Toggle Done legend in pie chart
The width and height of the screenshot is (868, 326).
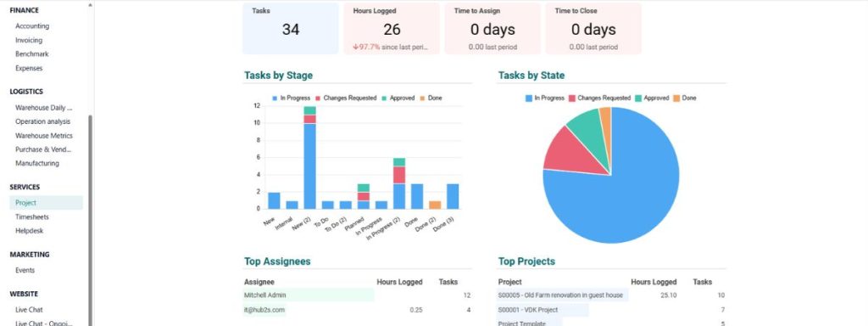685,98
